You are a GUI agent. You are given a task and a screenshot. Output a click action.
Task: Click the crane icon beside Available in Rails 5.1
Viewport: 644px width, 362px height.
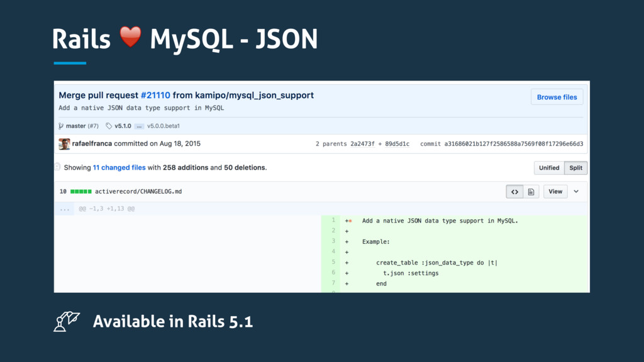click(x=67, y=321)
